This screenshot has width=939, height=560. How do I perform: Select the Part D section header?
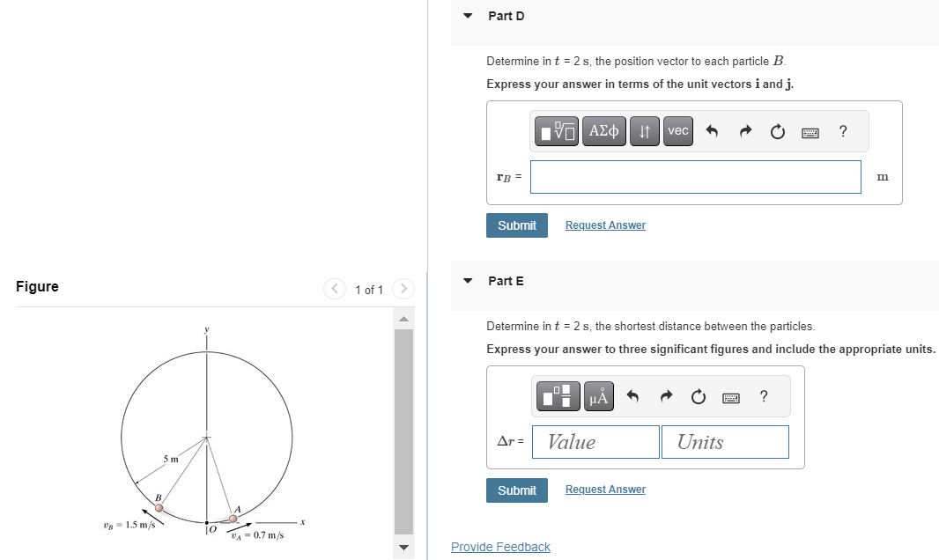pyautogui.click(x=506, y=16)
